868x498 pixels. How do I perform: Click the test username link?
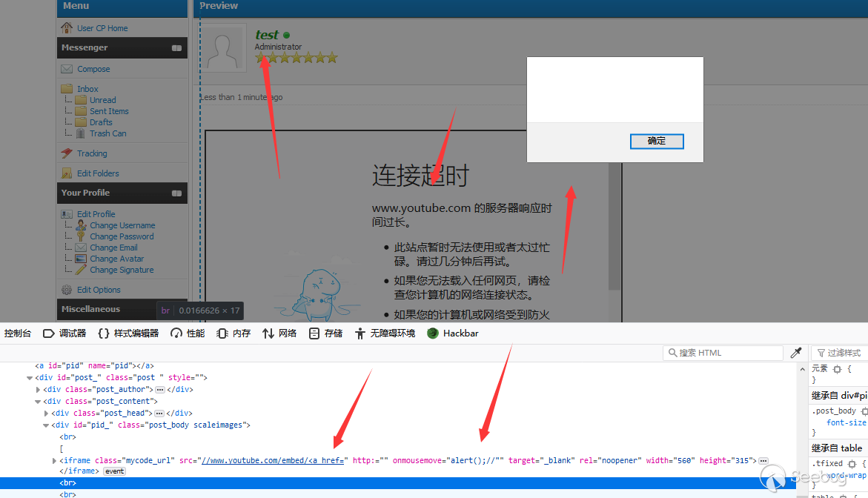pos(267,35)
